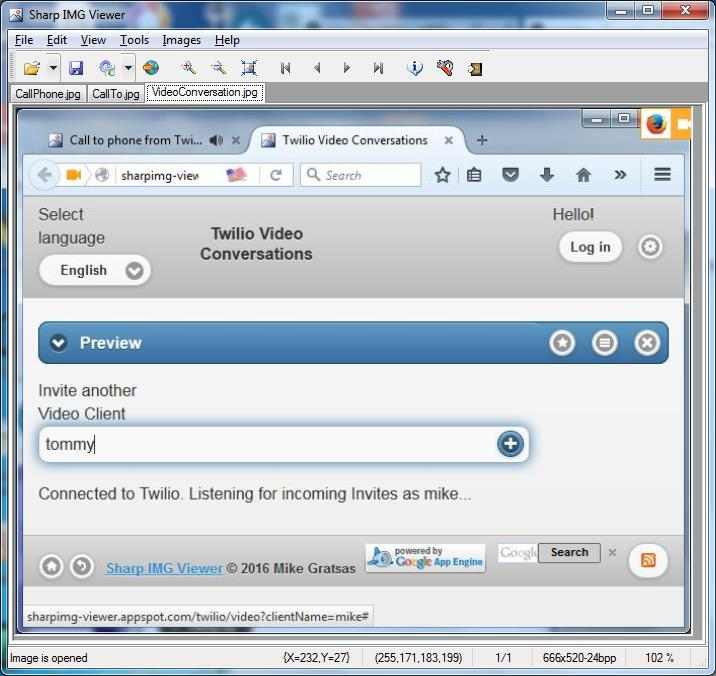Click the bookmark star icon in the browser toolbar
Viewport: 716px width, 676px height.
tap(442, 175)
